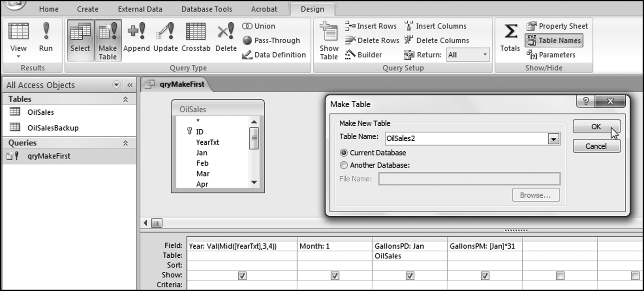
Task: Select the Pass-Through query option
Action: point(271,40)
